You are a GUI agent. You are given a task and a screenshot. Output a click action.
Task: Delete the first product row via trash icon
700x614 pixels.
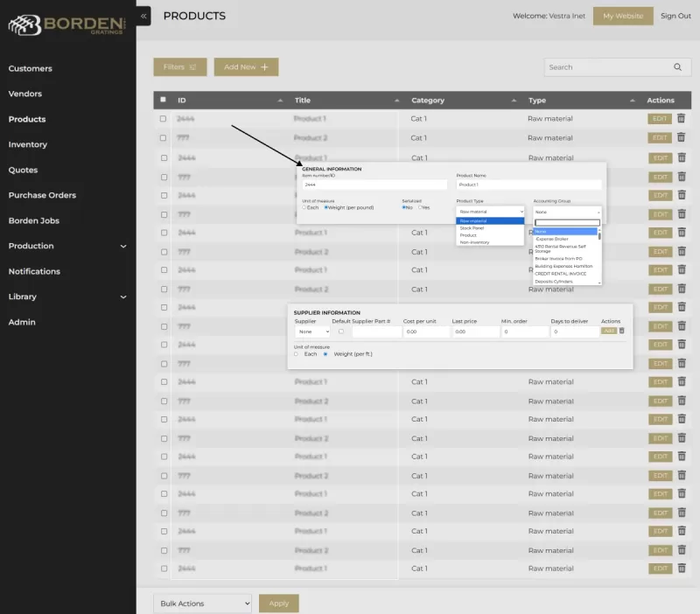click(x=681, y=119)
